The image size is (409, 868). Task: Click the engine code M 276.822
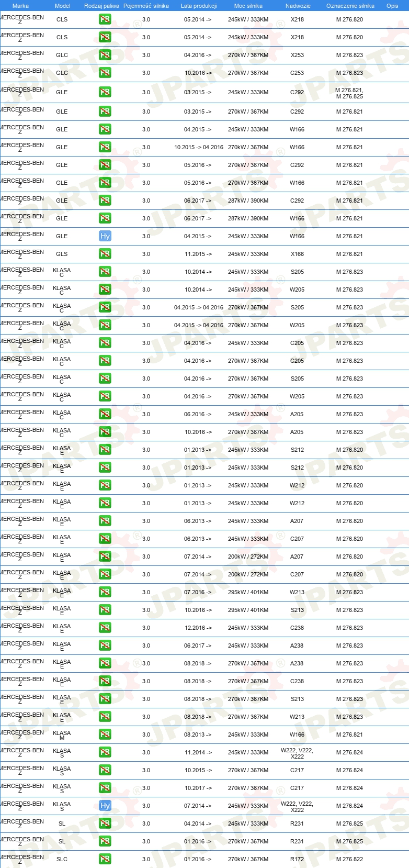[x=349, y=859]
